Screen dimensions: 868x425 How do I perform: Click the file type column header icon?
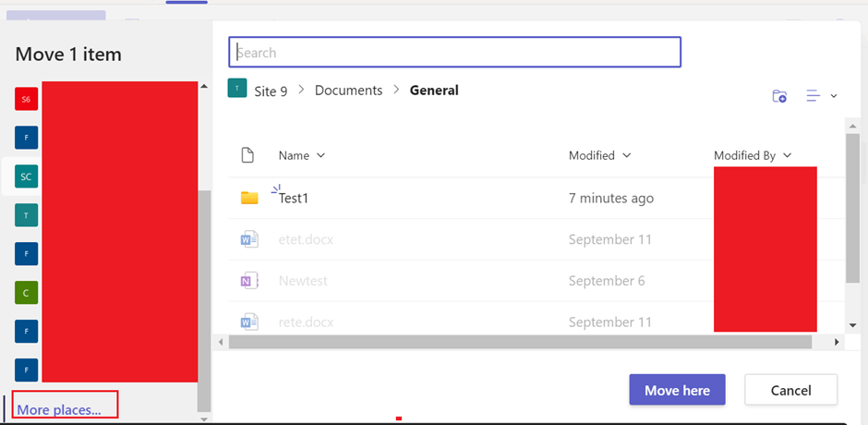[x=247, y=155]
